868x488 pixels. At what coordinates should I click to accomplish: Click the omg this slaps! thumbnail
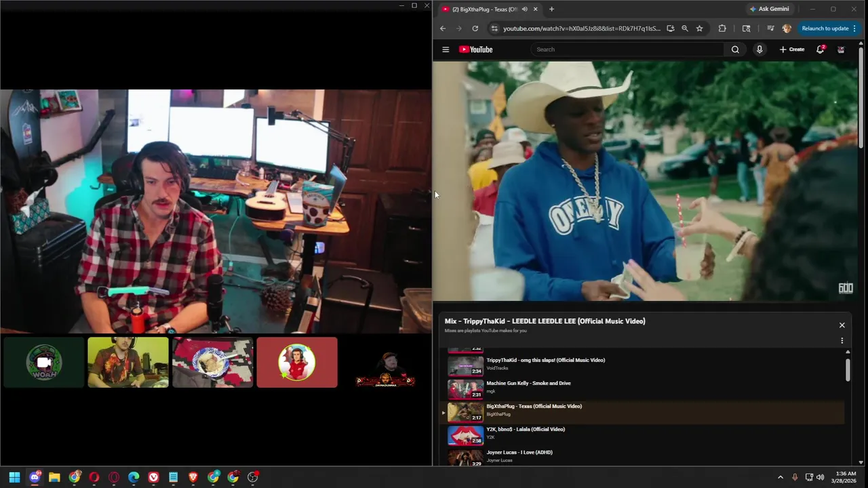[465, 366]
